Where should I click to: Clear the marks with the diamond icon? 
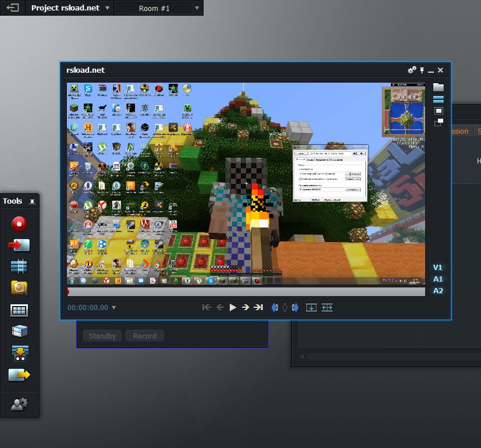click(x=285, y=307)
